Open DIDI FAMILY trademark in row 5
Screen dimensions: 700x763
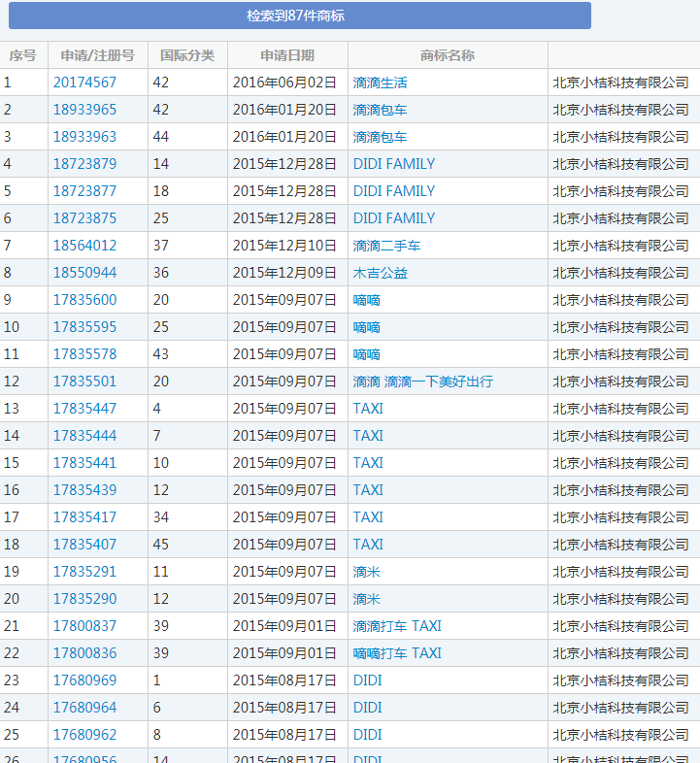(394, 191)
